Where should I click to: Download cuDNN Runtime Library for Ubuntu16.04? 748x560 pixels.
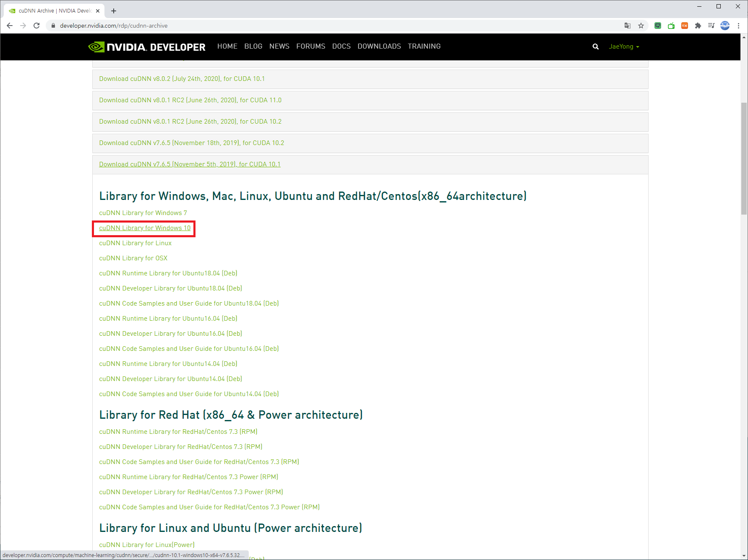168,319
